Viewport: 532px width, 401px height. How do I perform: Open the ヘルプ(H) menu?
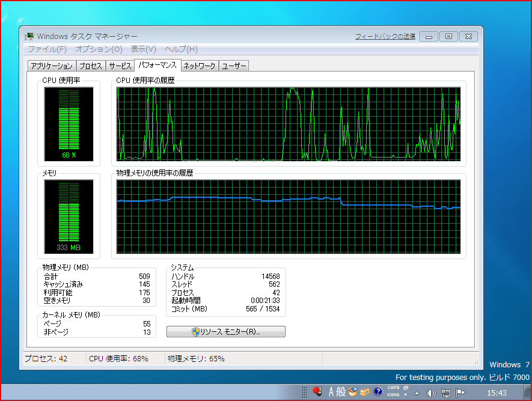(x=181, y=49)
